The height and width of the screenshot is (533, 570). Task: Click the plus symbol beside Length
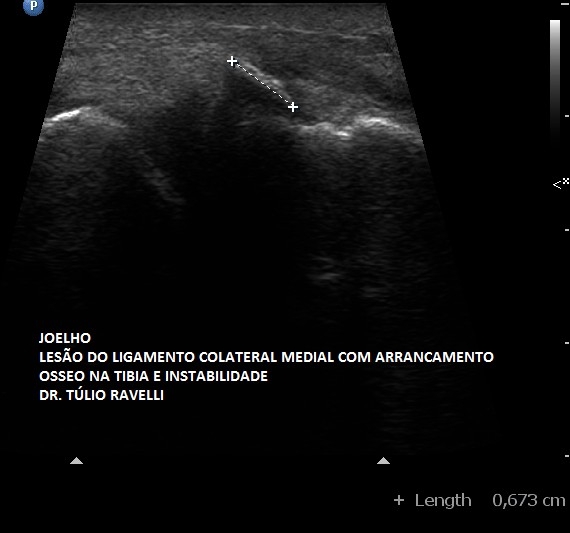point(399,500)
